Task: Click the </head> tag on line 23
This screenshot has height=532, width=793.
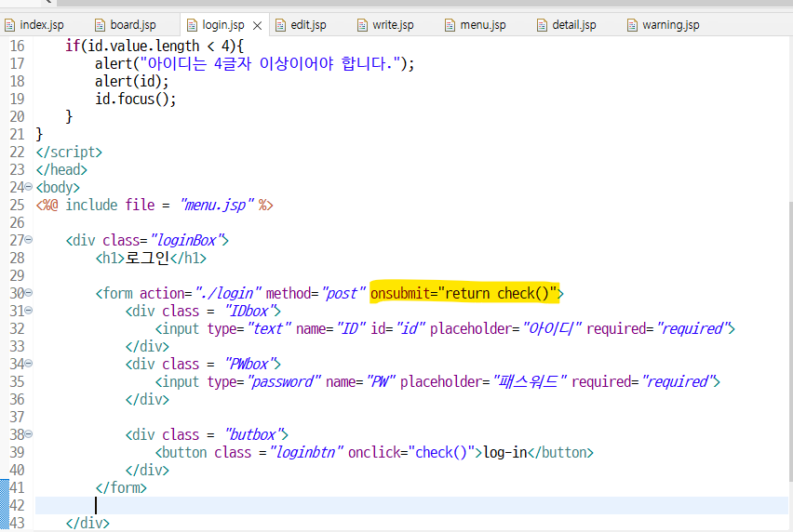Action: pyautogui.click(x=61, y=170)
